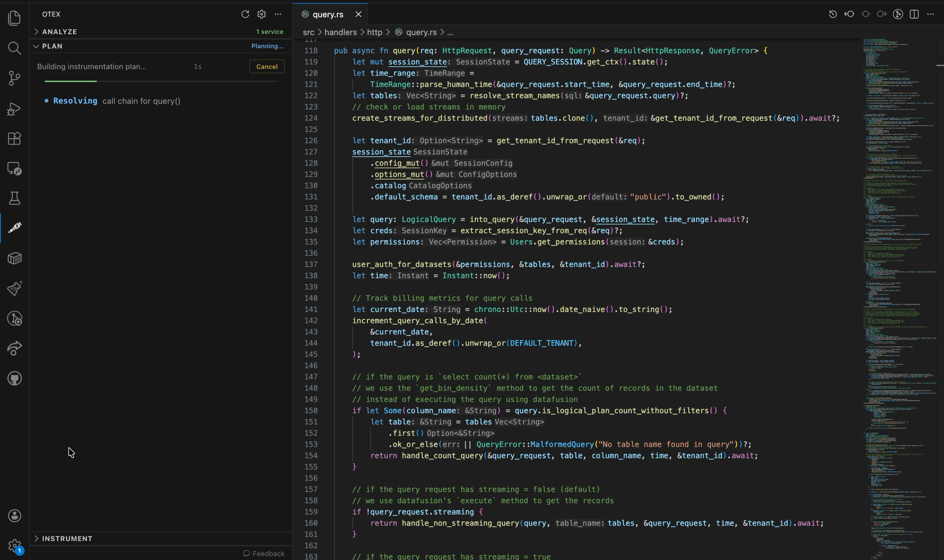Open the GitLens Inspect view icon
This screenshot has width=944, height=560.
coord(14,318)
